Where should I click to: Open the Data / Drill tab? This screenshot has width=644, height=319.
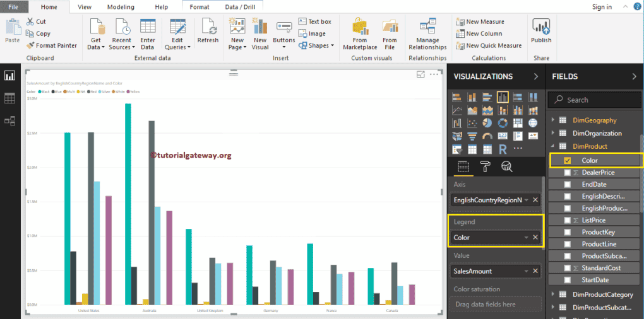[x=241, y=7]
